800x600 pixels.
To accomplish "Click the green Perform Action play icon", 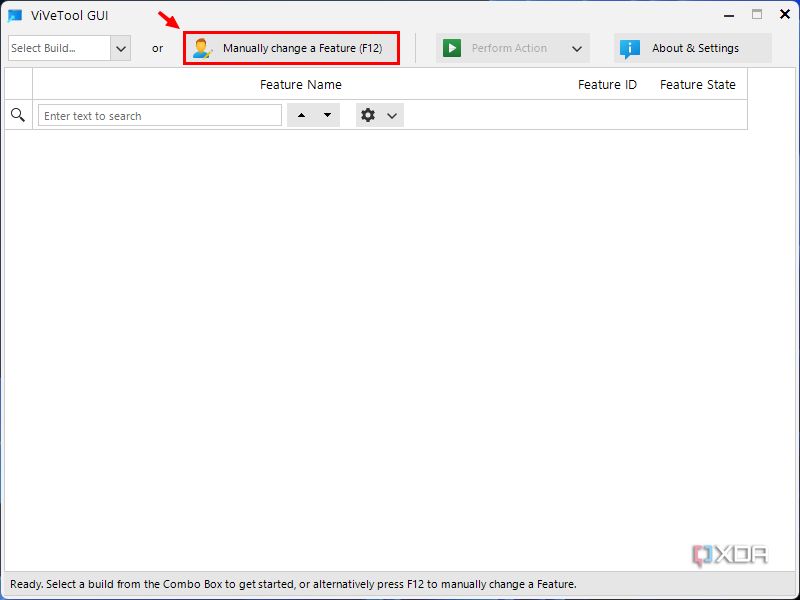I will pyautogui.click(x=452, y=48).
